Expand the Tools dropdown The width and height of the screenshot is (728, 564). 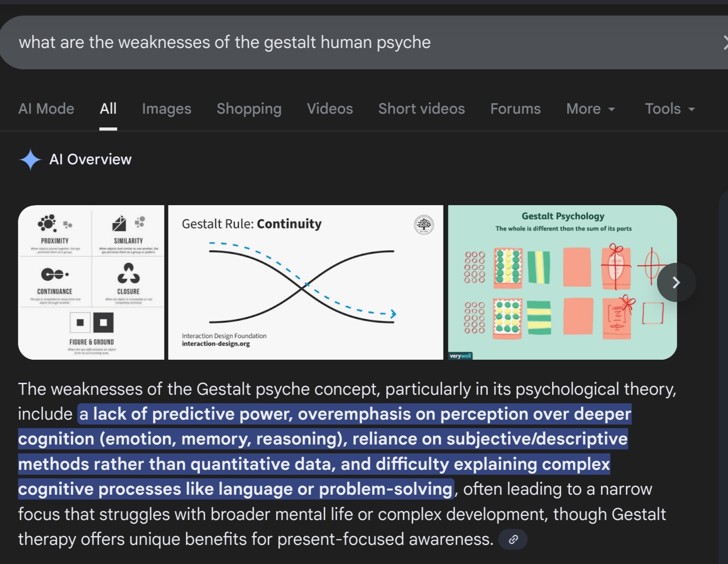669,109
